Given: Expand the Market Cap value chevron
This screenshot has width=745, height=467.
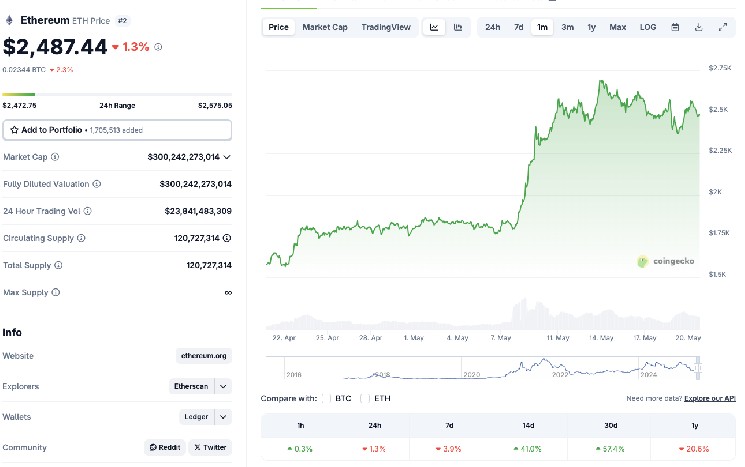Looking at the screenshot, I should (228, 157).
